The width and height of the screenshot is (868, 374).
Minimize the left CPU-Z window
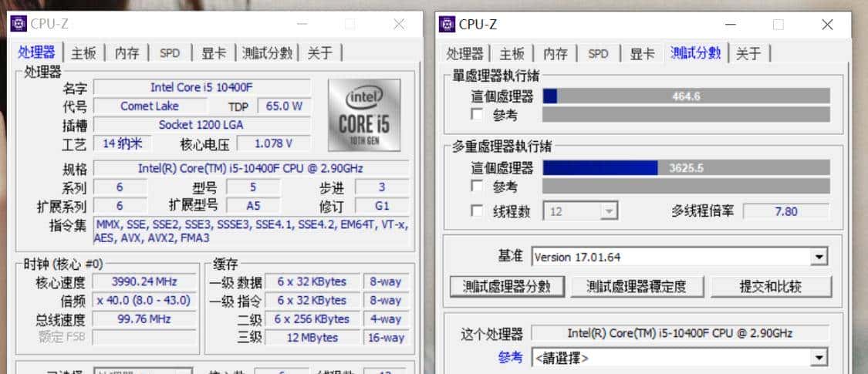(x=302, y=24)
